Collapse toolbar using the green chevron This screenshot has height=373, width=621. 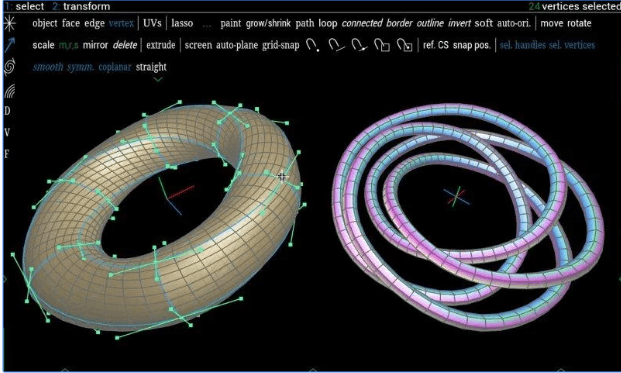point(158,80)
